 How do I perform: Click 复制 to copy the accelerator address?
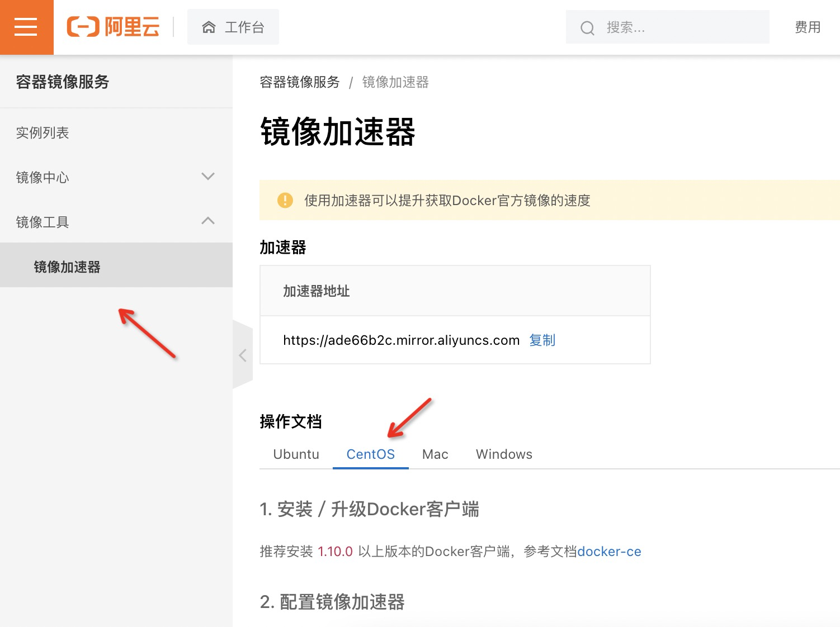pyautogui.click(x=542, y=340)
